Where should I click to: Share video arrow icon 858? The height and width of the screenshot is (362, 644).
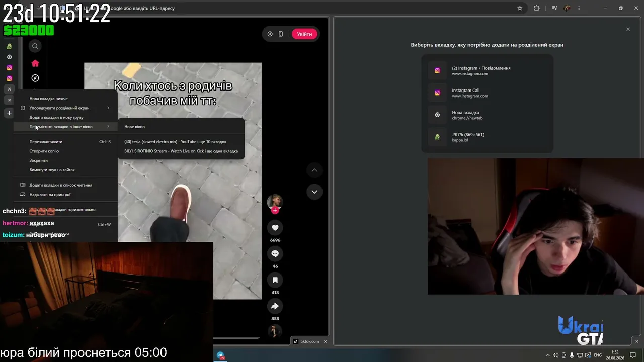pyautogui.click(x=275, y=306)
